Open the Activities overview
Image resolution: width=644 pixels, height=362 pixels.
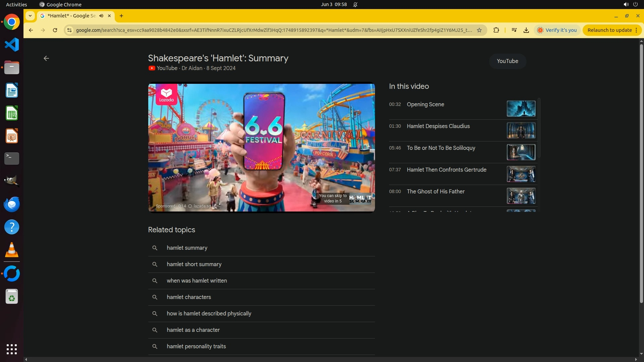click(x=16, y=5)
